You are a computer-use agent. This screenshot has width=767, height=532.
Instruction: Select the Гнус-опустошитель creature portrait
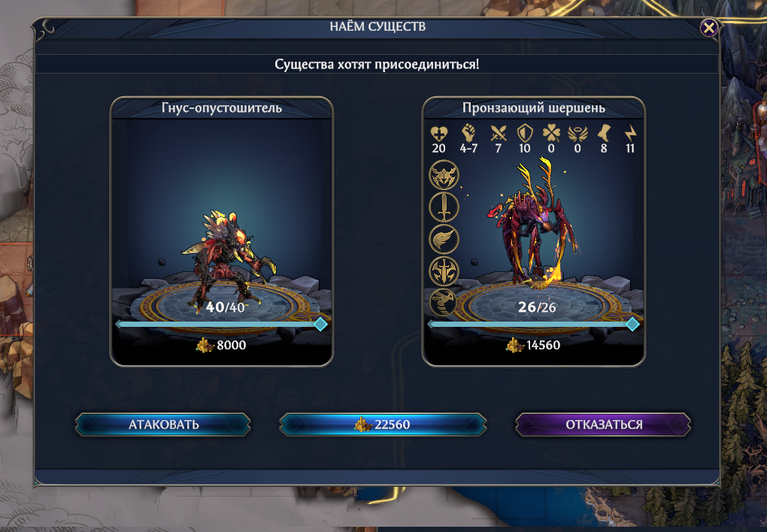click(x=222, y=231)
